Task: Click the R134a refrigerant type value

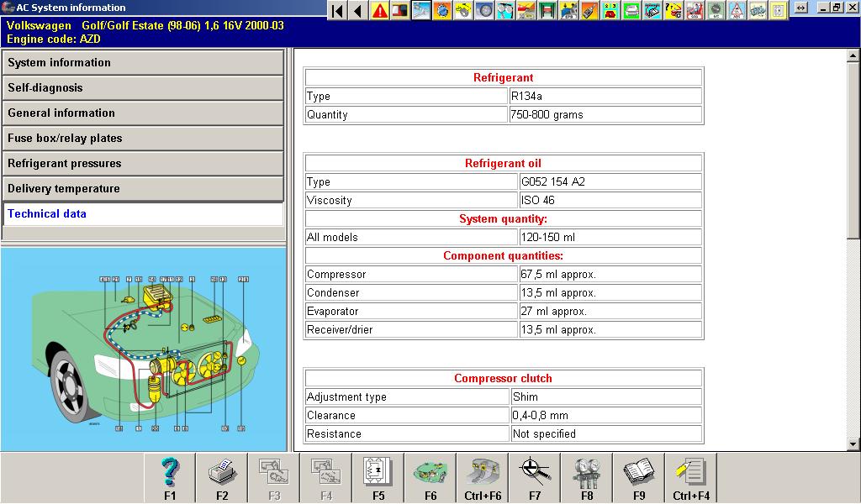Action: pyautogui.click(x=605, y=96)
